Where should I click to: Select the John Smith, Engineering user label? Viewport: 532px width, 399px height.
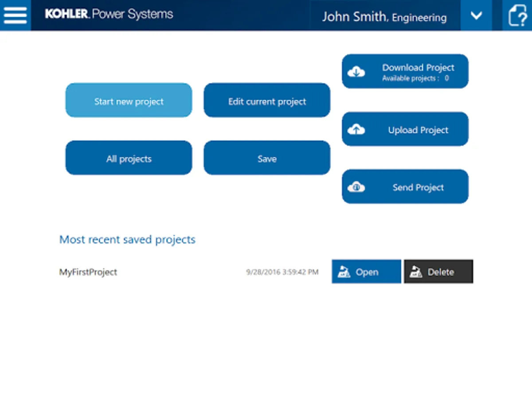384,17
